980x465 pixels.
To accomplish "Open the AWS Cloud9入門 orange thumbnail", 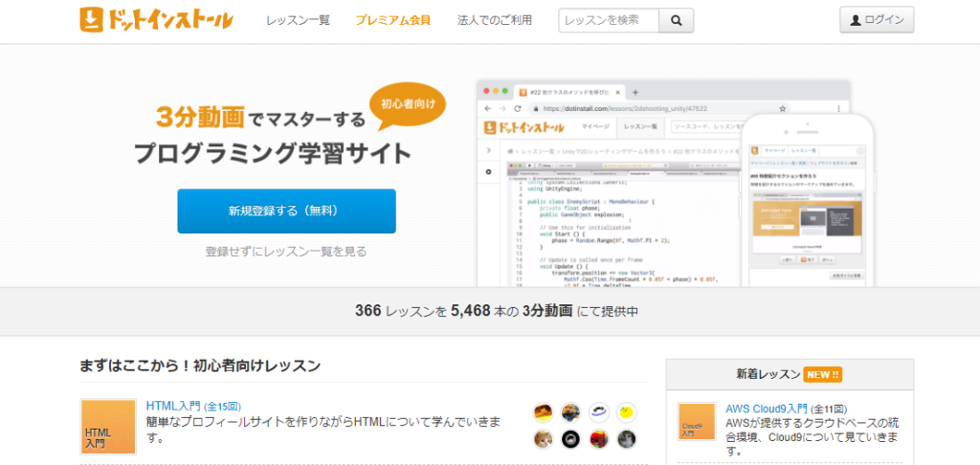I will pos(697,420).
